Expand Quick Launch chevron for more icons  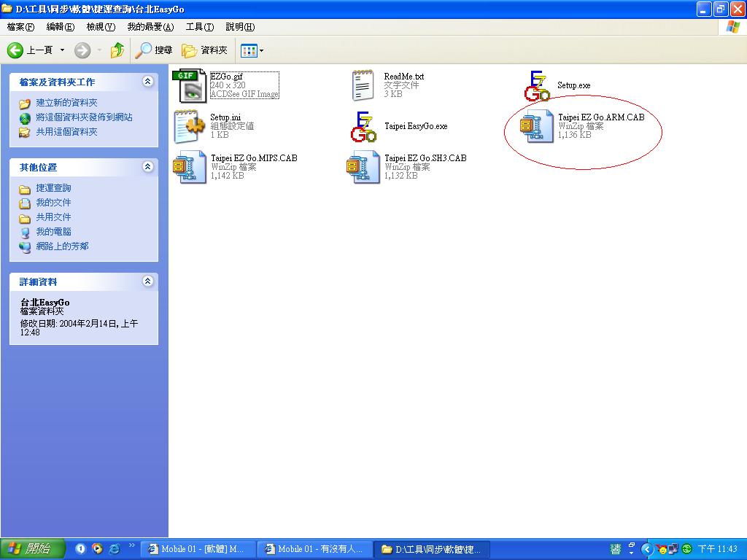click(x=132, y=545)
